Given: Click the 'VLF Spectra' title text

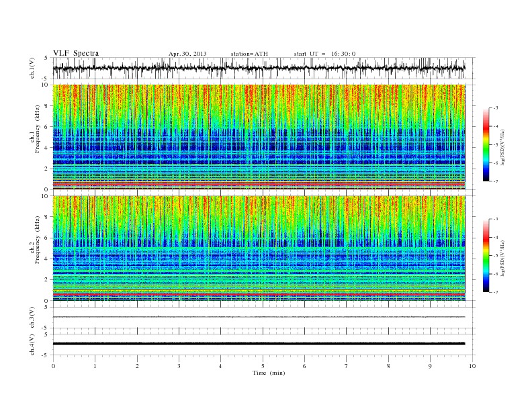Looking at the screenshot, I should 76,53.
